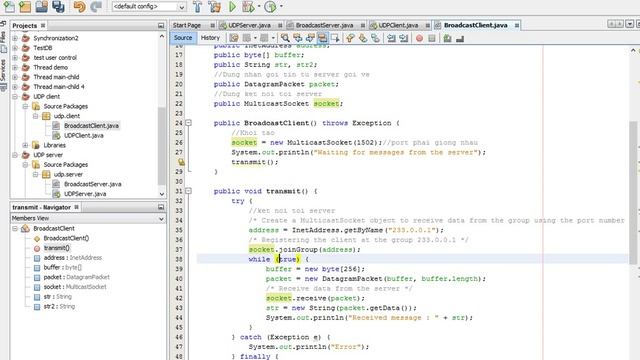The height and width of the screenshot is (360, 640).
Task: Go to the previous bookmark
Action: (x=350, y=38)
